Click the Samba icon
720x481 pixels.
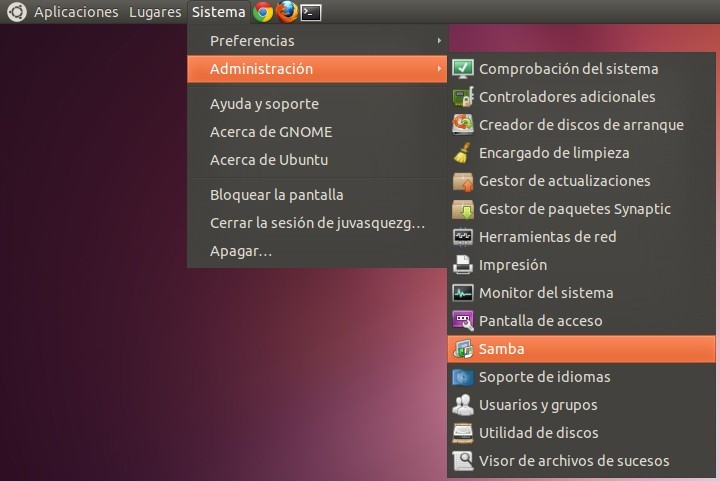463,349
